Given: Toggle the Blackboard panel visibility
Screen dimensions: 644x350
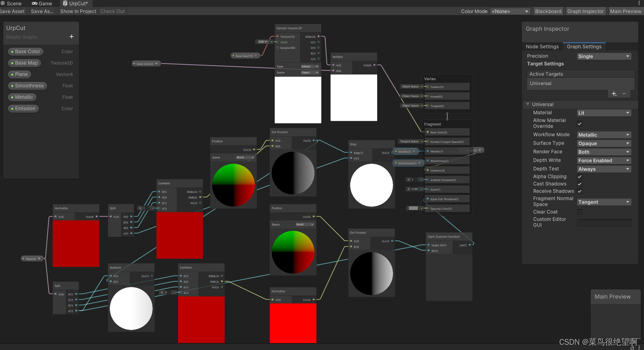Looking at the screenshot, I should [548, 11].
